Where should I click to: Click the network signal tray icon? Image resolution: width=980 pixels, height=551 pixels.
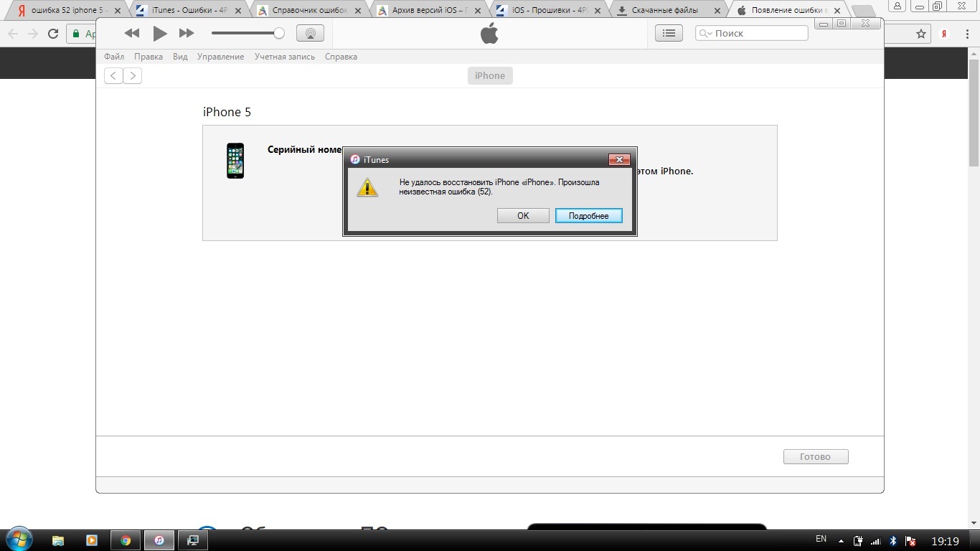[876, 541]
